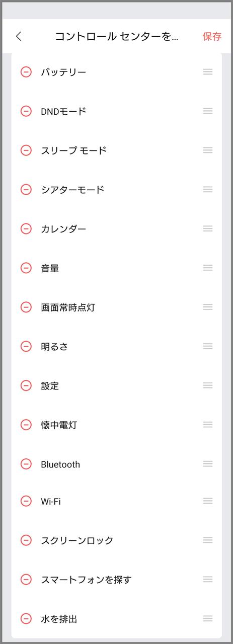Viewport: 233px width, 644px height.
Task: Tap the back arrow in header
Action: [19, 36]
